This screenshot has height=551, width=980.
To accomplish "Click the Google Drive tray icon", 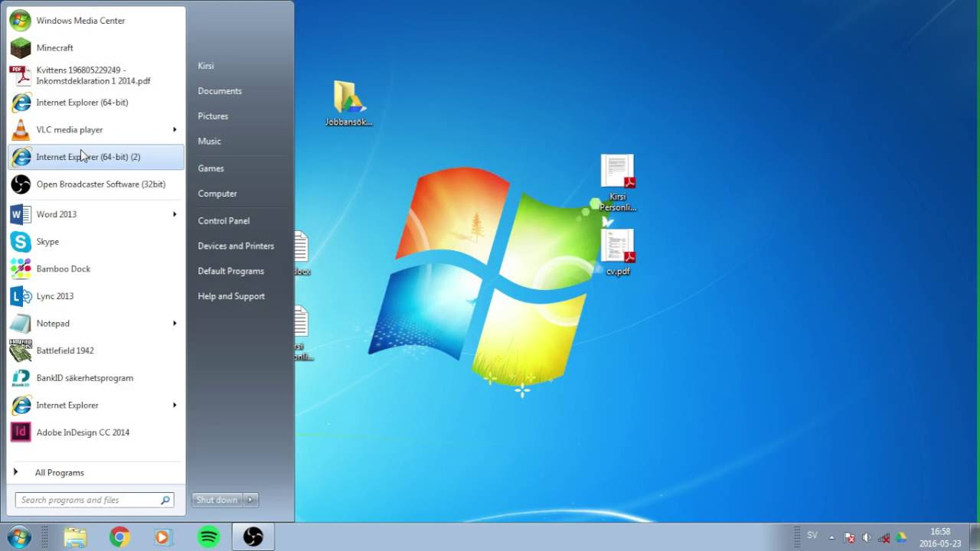I will click(901, 537).
